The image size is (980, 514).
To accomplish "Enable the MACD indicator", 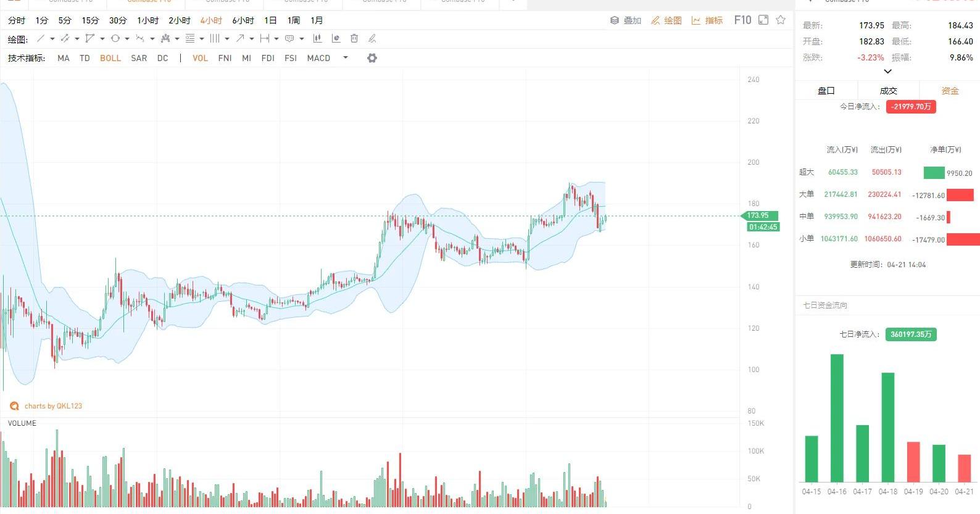I will 318,58.
